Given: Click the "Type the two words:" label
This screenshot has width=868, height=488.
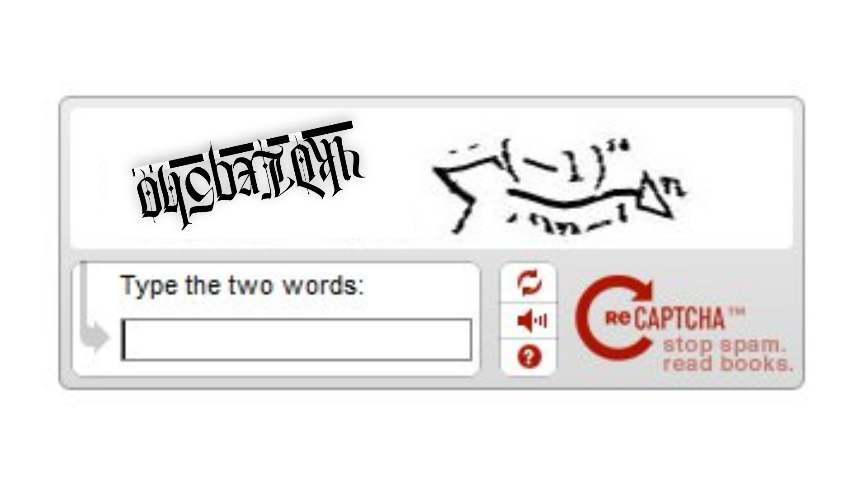Looking at the screenshot, I should (242, 285).
